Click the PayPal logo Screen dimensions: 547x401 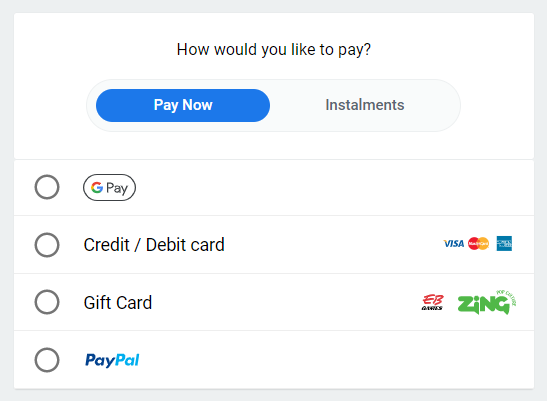coord(112,360)
